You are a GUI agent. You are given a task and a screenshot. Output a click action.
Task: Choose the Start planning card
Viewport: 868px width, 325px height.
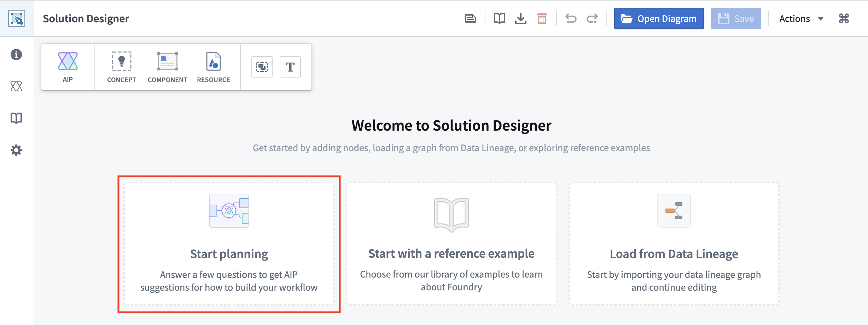pos(229,244)
